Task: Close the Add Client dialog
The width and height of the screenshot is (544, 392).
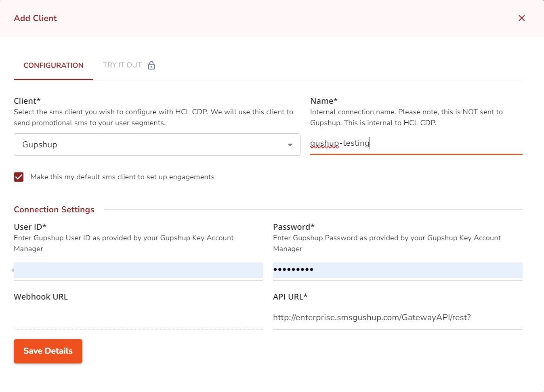Action: 521,18
